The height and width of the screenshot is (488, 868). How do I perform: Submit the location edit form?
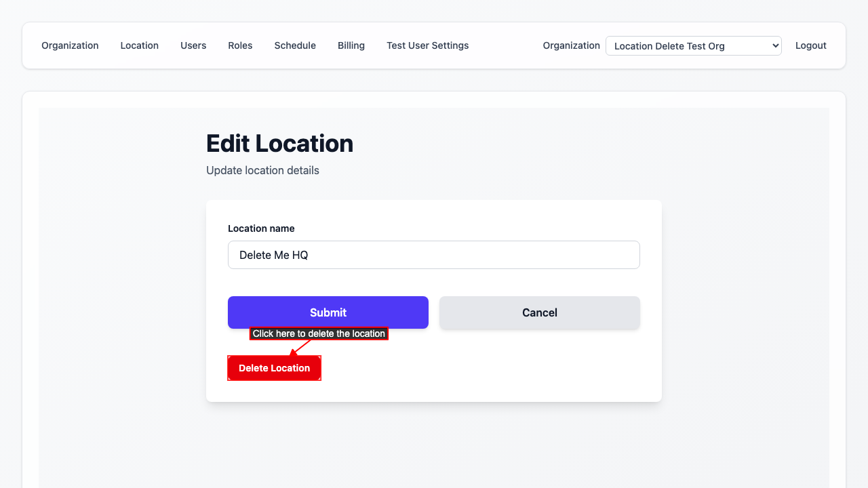(x=328, y=312)
